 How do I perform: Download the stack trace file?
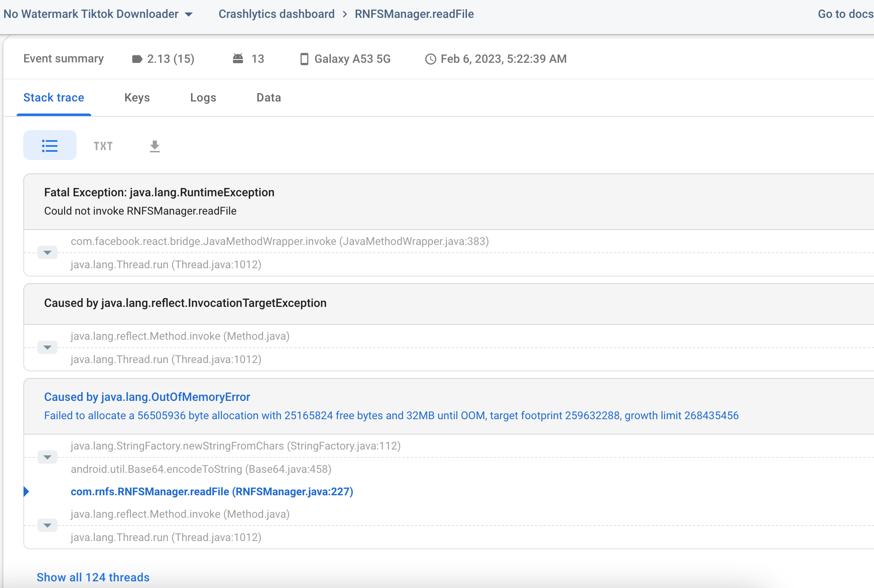[155, 146]
